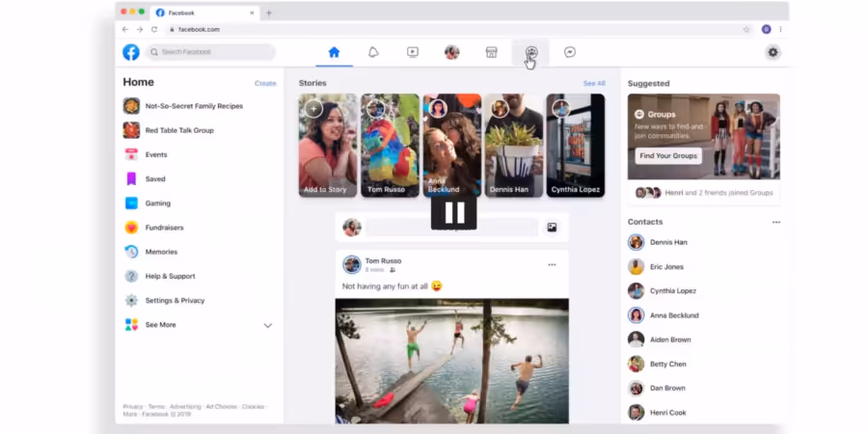Viewport: 868px width, 434px height.
Task: Click the See More shortcuts icon
Action: coord(131,325)
